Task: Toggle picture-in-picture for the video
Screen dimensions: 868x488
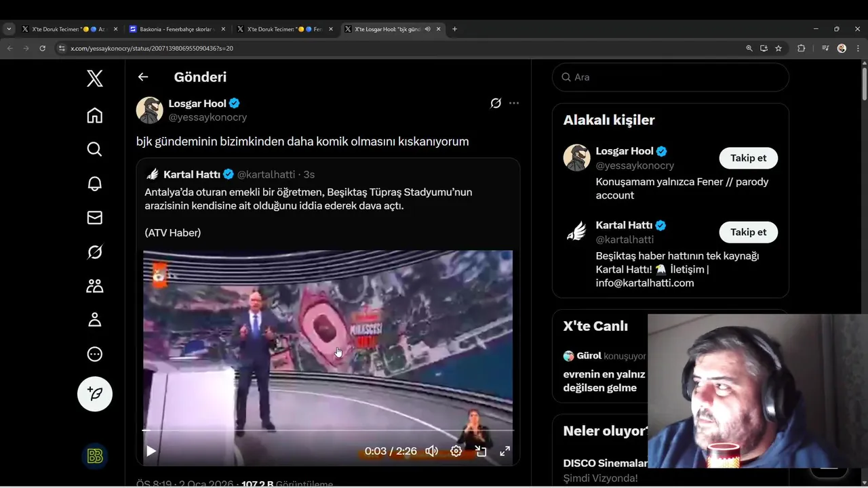Action: (481, 451)
